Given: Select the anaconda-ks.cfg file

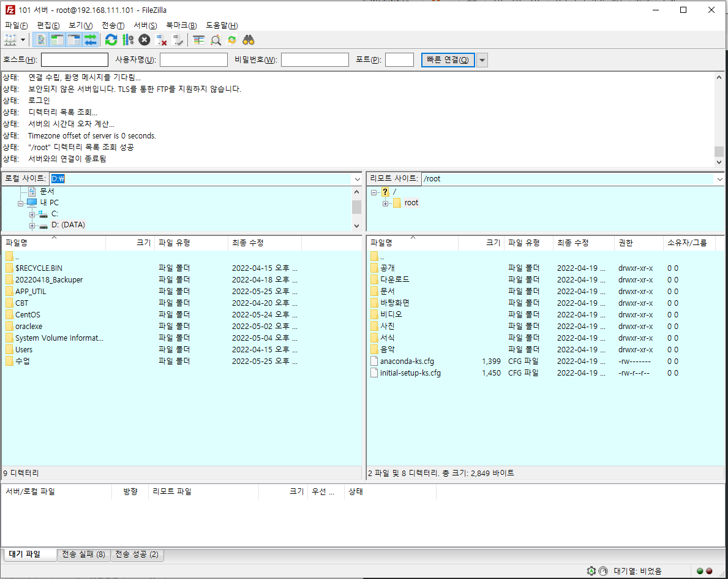Looking at the screenshot, I should [x=407, y=361].
